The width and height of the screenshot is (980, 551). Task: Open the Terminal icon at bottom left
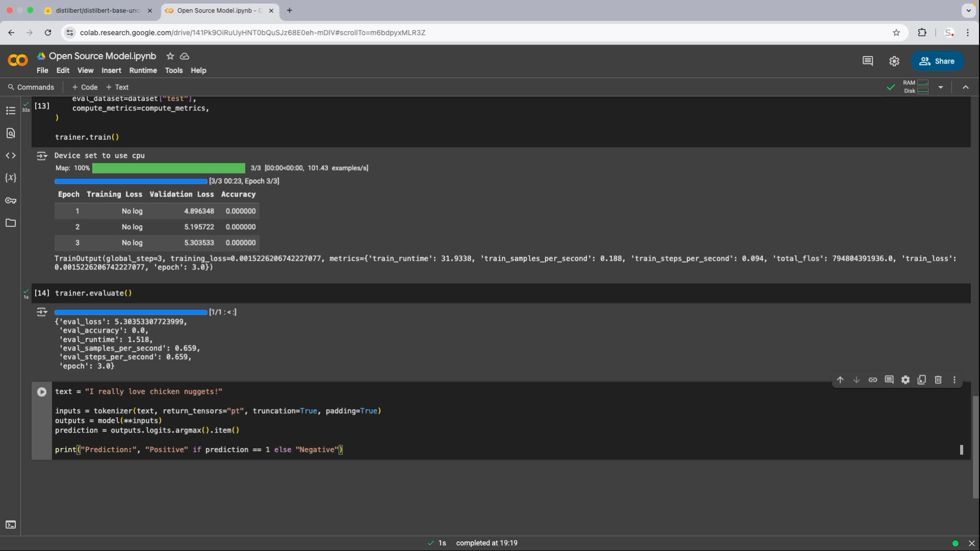[x=10, y=524]
